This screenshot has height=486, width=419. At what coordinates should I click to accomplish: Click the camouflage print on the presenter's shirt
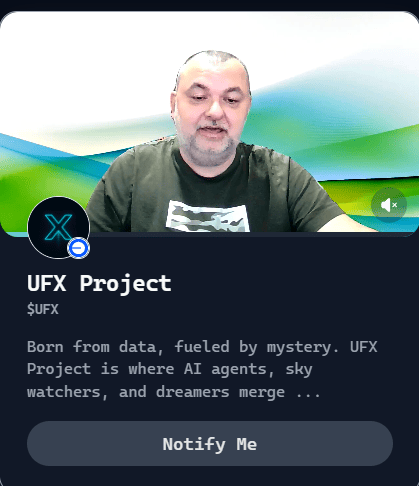tap(207, 216)
